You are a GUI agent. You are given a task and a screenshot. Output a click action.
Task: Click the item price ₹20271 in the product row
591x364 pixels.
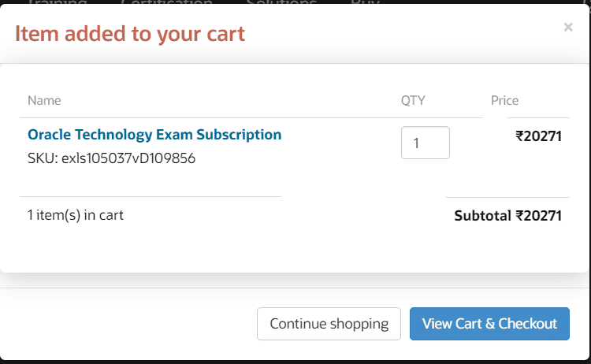coord(538,136)
